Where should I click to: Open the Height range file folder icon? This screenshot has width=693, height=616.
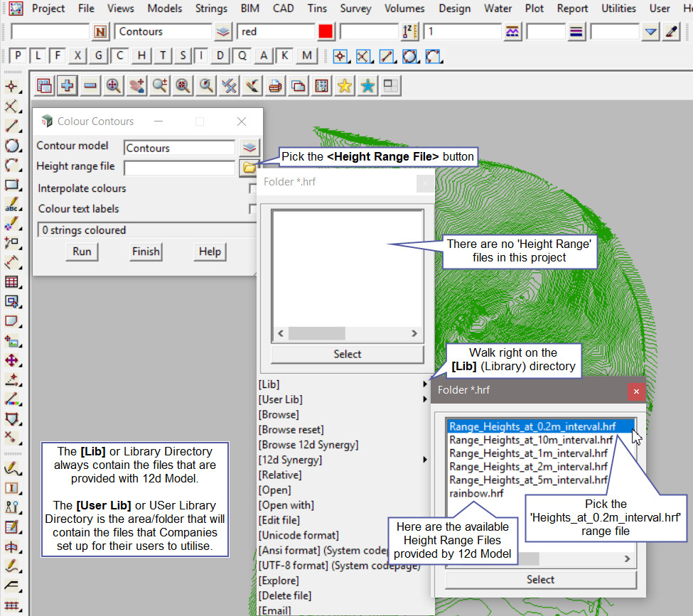tap(249, 168)
